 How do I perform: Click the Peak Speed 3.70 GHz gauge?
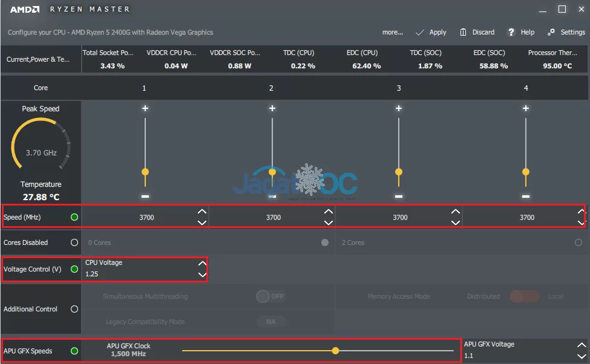click(x=41, y=145)
